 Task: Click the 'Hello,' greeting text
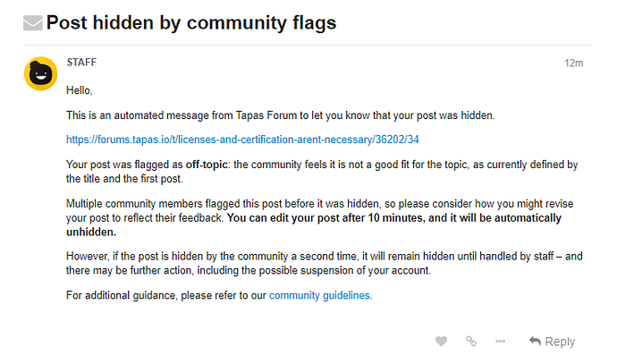(x=80, y=89)
